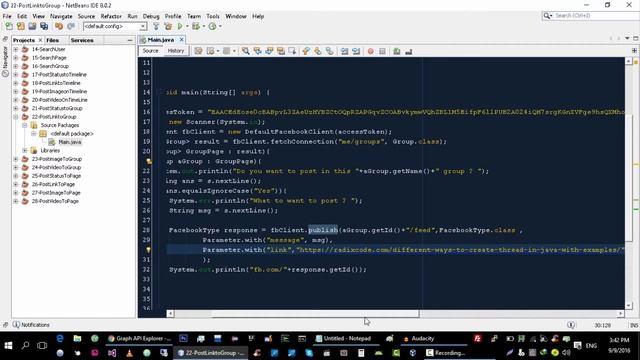Image resolution: width=640 pixels, height=360 pixels.
Task: Expand the 28-PostVideoToPage project node
Action: [16, 201]
